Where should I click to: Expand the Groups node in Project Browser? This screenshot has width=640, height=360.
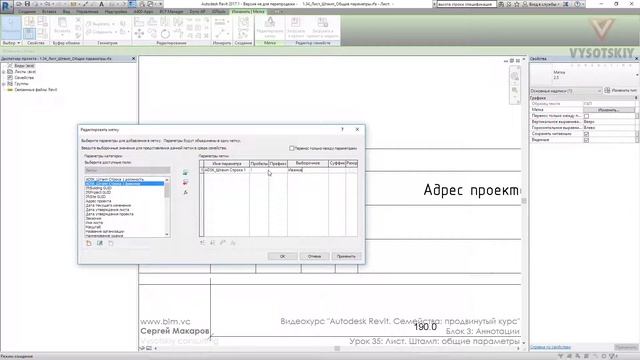[4, 84]
